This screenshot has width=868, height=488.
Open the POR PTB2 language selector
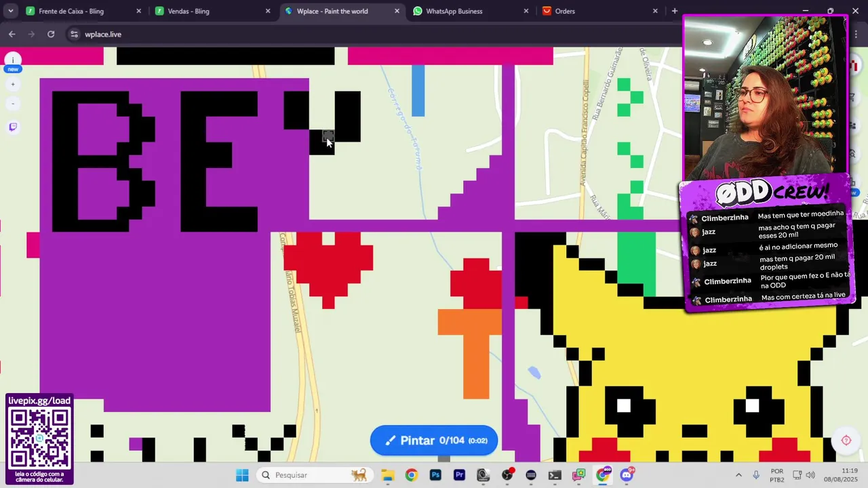[777, 475]
